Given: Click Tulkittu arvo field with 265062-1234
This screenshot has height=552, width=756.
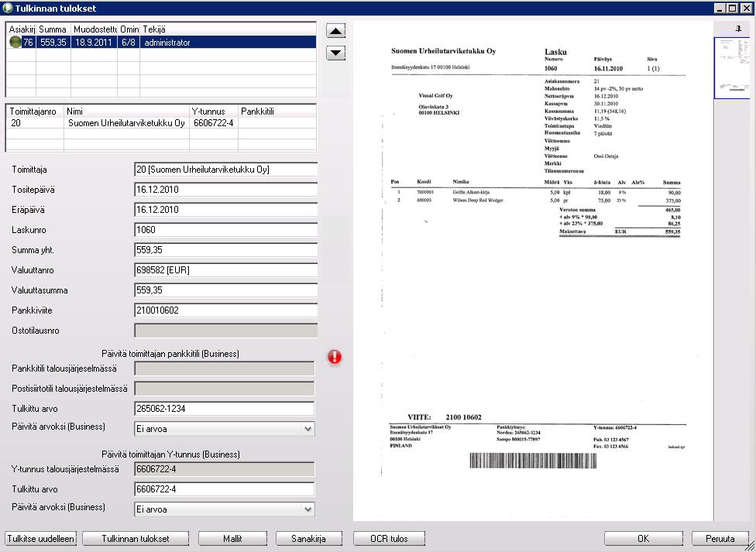Looking at the screenshot, I should (224, 409).
